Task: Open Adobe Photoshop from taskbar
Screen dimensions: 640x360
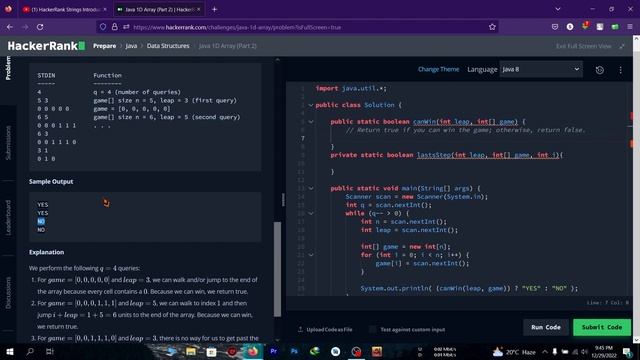Action: (294, 351)
